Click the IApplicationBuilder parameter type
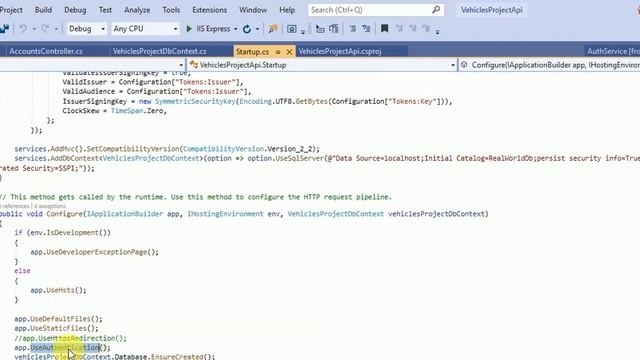 point(125,214)
